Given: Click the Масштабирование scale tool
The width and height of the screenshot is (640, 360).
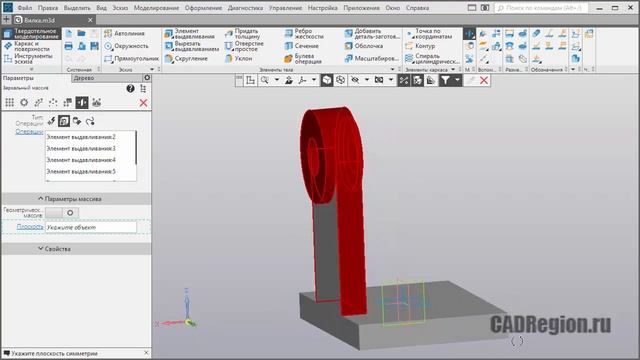Looking at the screenshot, I should coord(371,59).
